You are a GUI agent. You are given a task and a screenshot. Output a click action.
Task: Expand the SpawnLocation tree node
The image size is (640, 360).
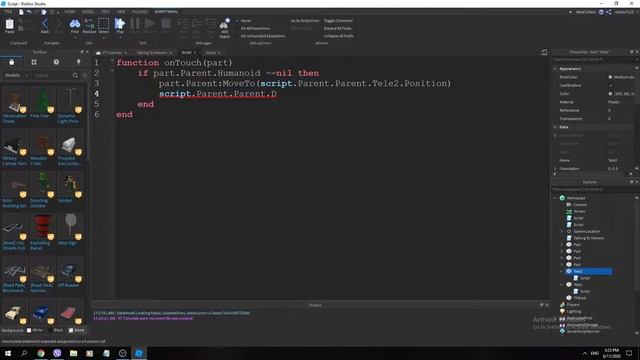562,231
